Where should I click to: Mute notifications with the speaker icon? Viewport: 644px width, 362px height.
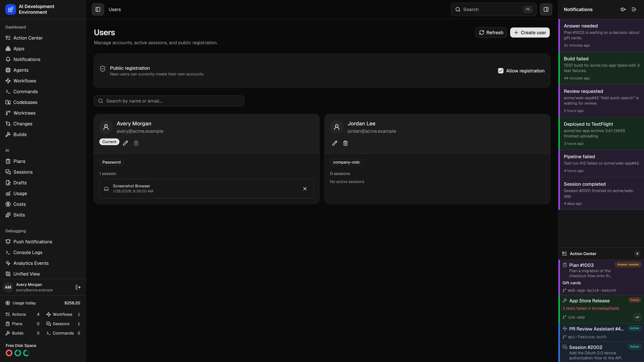pyautogui.click(x=623, y=10)
